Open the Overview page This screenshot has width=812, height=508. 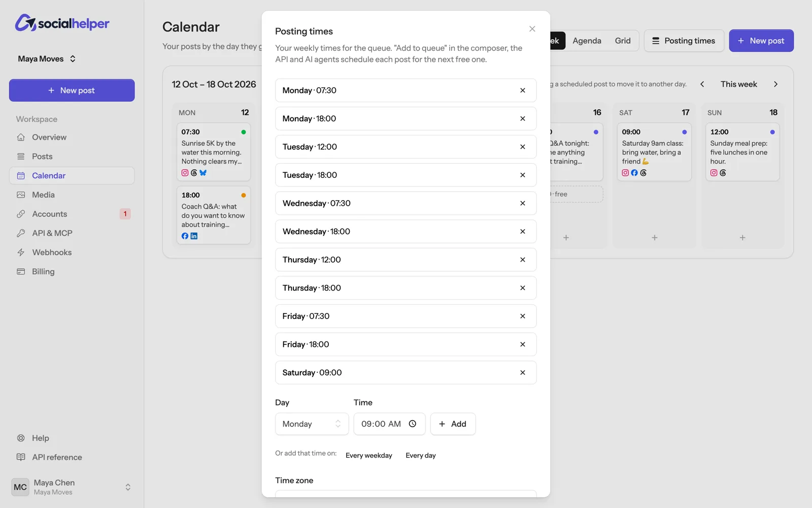click(72, 137)
